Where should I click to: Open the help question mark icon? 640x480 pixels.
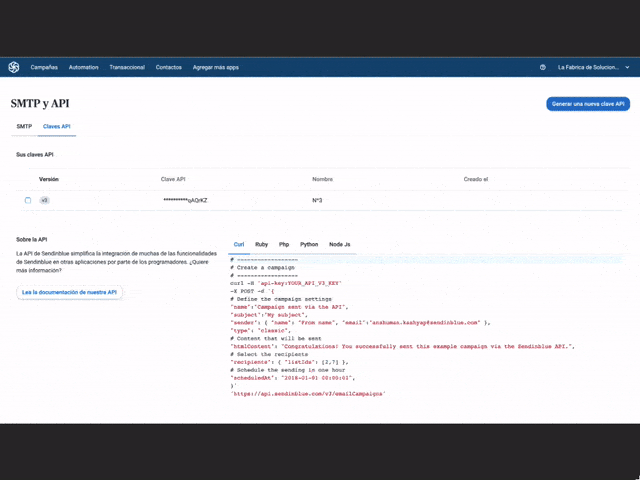(x=542, y=67)
